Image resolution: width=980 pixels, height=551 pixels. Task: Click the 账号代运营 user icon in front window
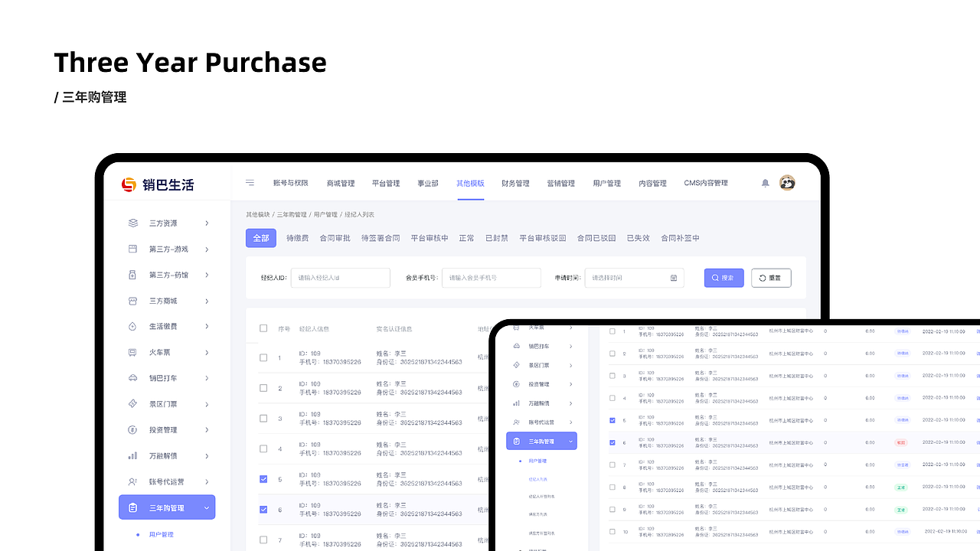click(517, 422)
